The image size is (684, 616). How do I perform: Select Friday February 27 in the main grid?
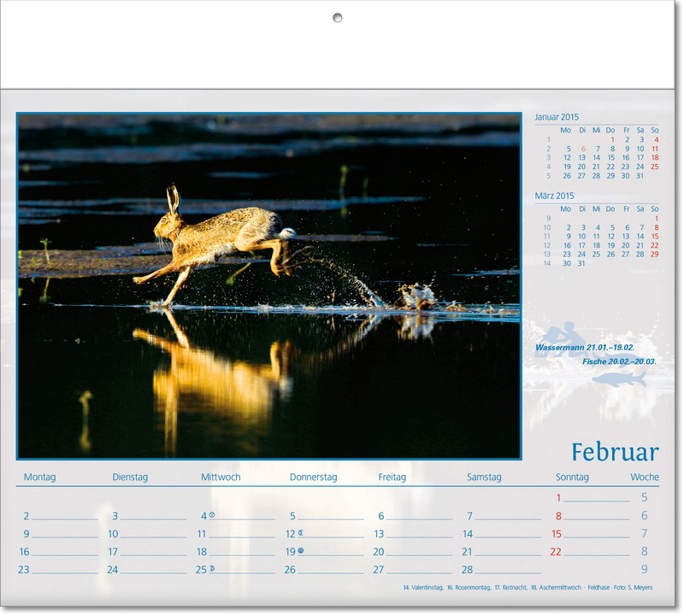click(x=378, y=570)
